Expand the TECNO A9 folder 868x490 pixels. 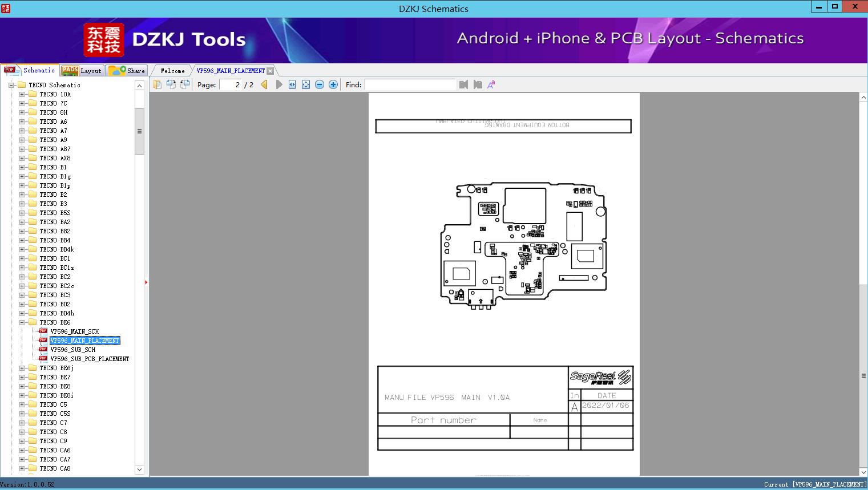coord(22,140)
